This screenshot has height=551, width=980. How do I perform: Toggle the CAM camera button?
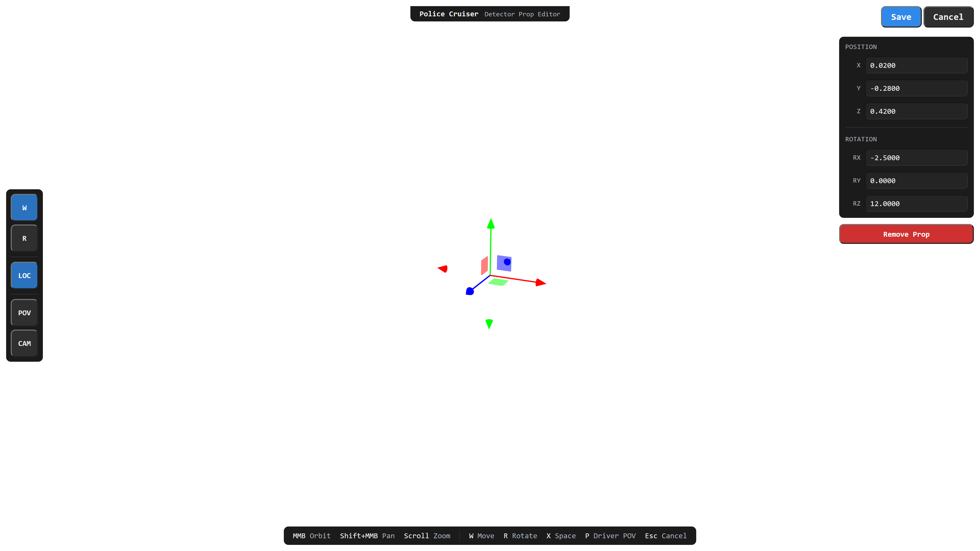pyautogui.click(x=24, y=343)
